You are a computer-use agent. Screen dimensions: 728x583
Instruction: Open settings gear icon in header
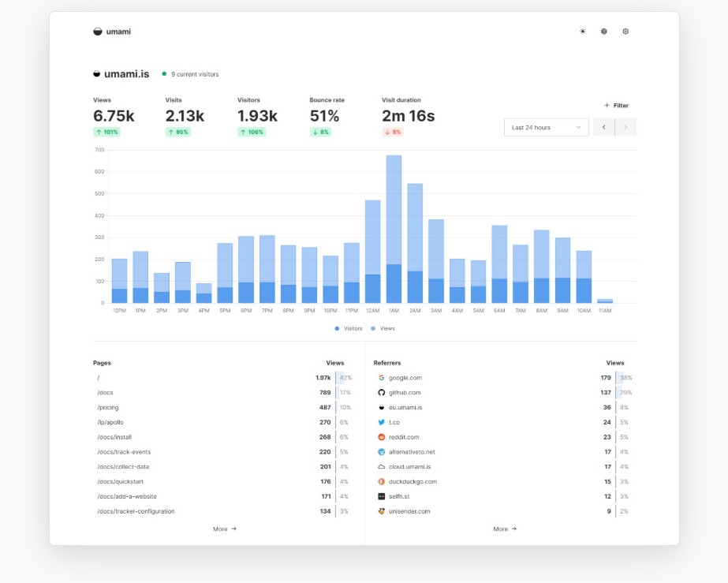pyautogui.click(x=625, y=32)
